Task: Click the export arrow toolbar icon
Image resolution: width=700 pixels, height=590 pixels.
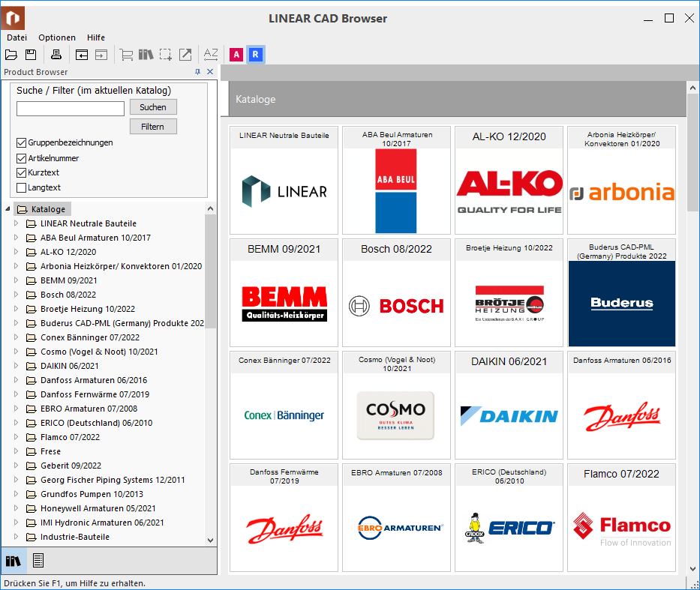Action: coord(185,55)
